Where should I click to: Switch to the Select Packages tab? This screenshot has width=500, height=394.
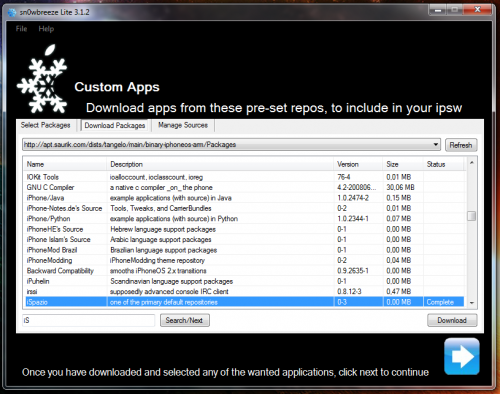(x=46, y=125)
